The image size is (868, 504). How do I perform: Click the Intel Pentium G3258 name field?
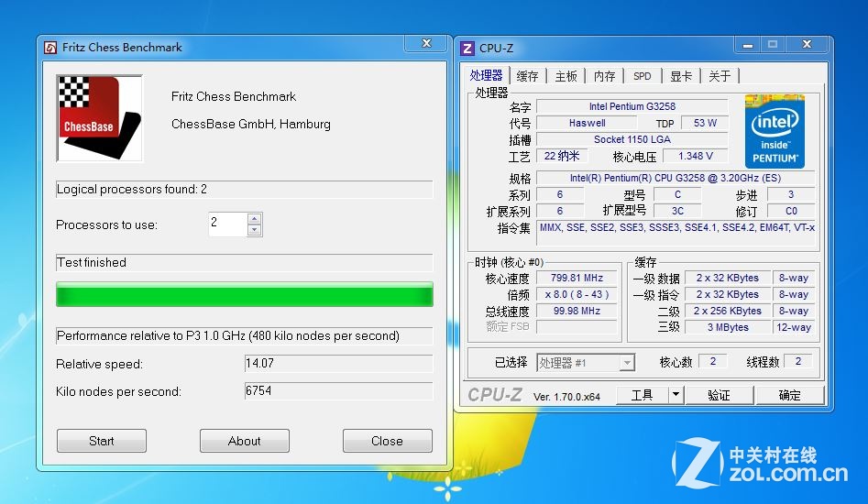(632, 106)
